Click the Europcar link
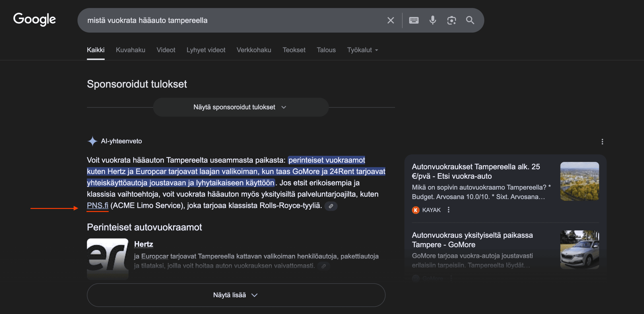644x314 pixels. click(154, 256)
